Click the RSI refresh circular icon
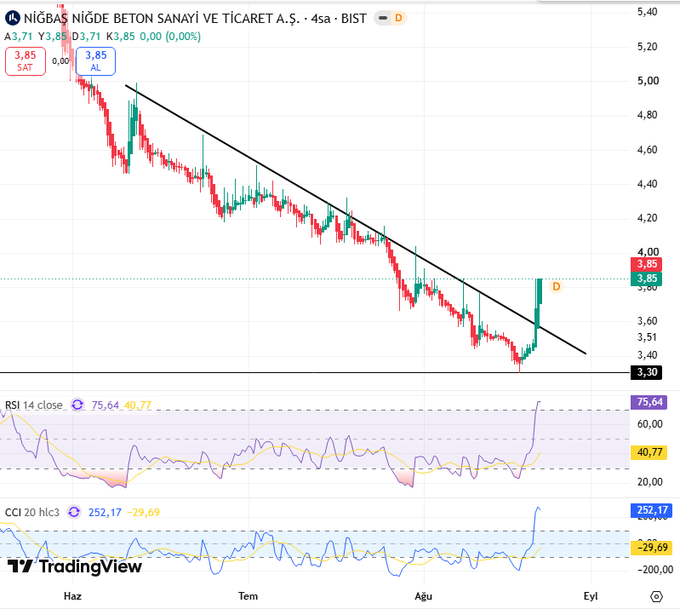Viewport: 680px width, 609px height. (x=77, y=405)
